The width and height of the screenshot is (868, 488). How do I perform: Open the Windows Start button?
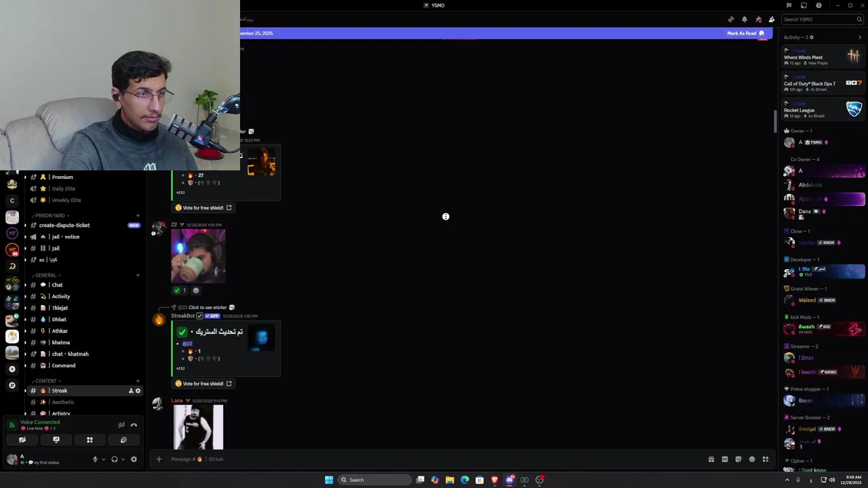tap(329, 480)
